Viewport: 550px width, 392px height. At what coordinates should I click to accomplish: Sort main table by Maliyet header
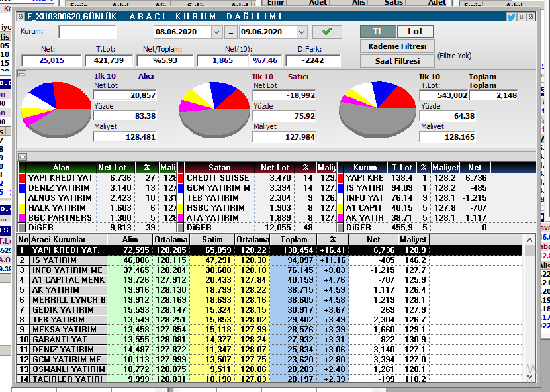(413, 240)
